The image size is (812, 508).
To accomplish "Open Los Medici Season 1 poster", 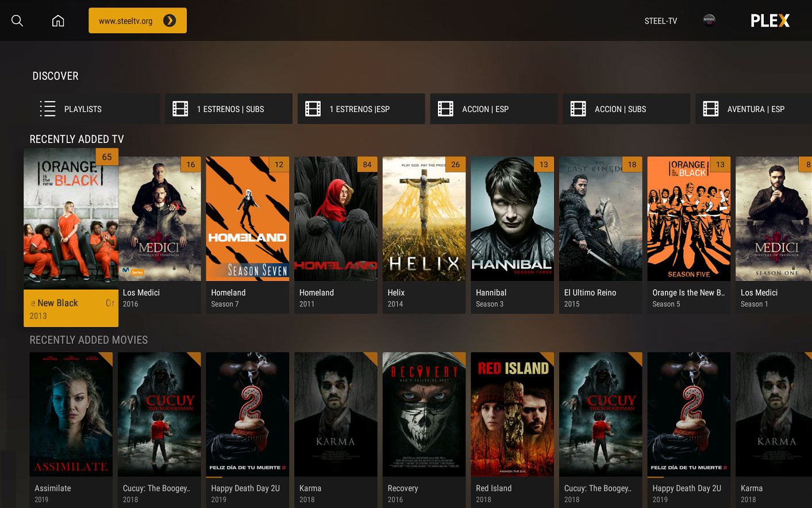I will [x=774, y=218].
